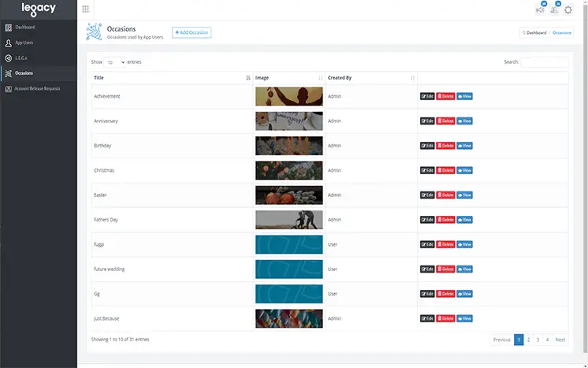Edit the Birthday occasion
The width and height of the screenshot is (588, 368).
427,146
